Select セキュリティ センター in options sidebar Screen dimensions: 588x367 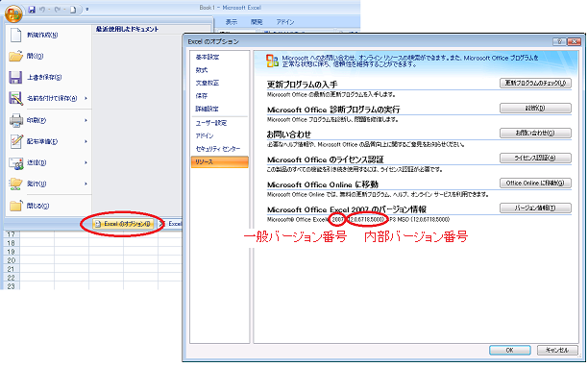click(x=219, y=149)
